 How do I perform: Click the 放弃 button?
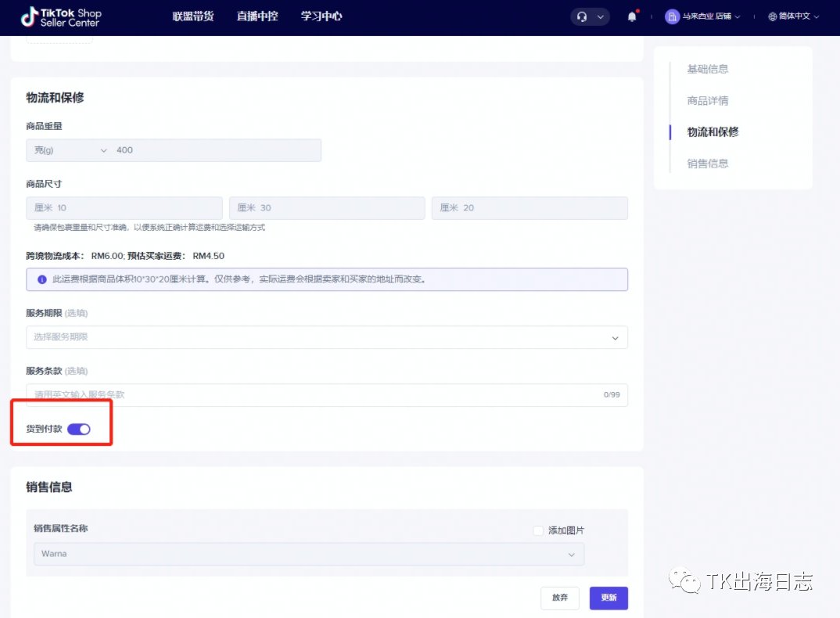pos(560,598)
